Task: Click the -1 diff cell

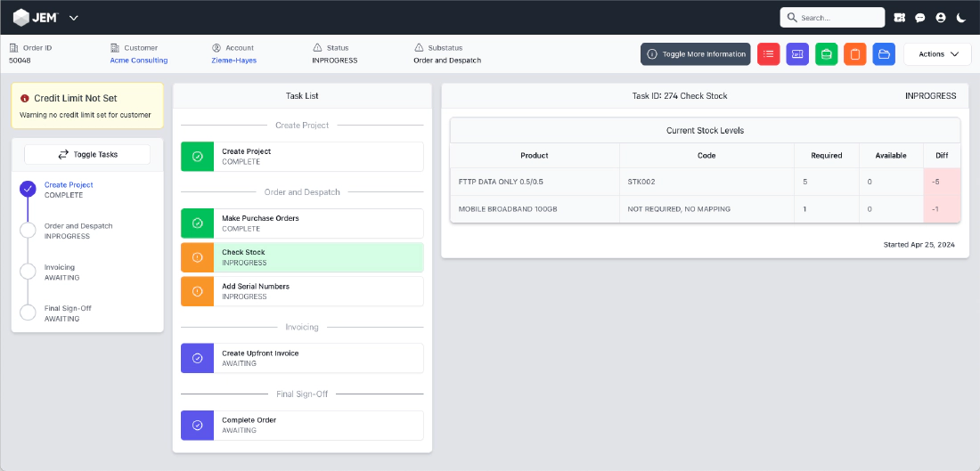Action: point(942,209)
